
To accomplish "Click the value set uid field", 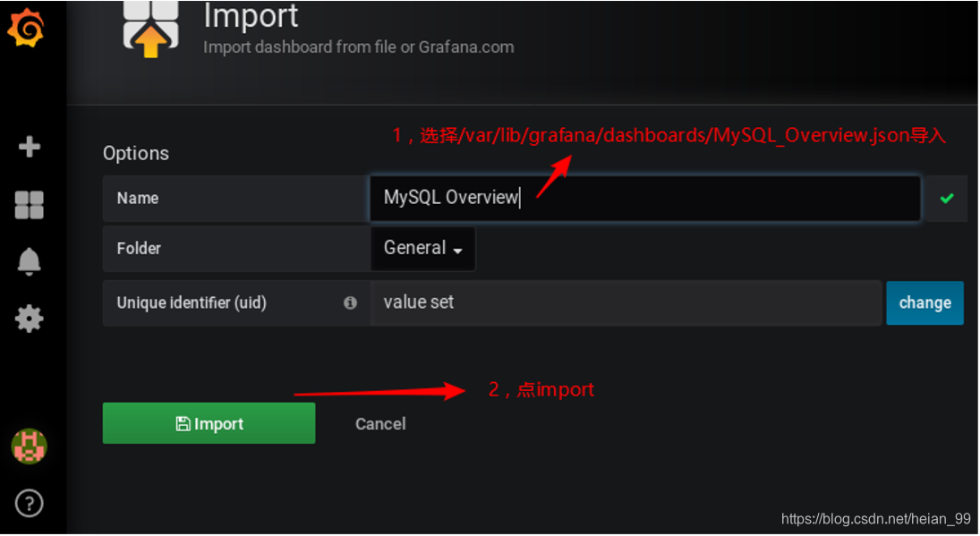I will [626, 303].
